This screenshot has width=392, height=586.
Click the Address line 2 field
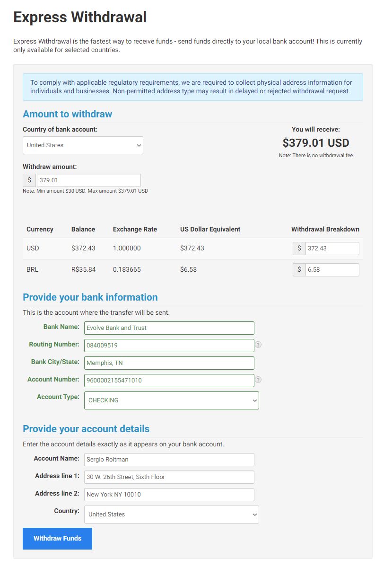tap(169, 495)
